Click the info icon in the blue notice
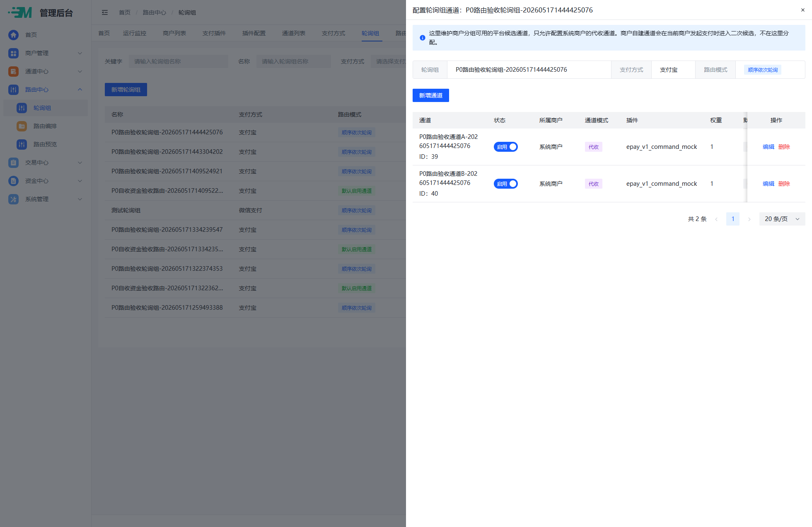The width and height of the screenshot is (812, 527). tap(422, 38)
